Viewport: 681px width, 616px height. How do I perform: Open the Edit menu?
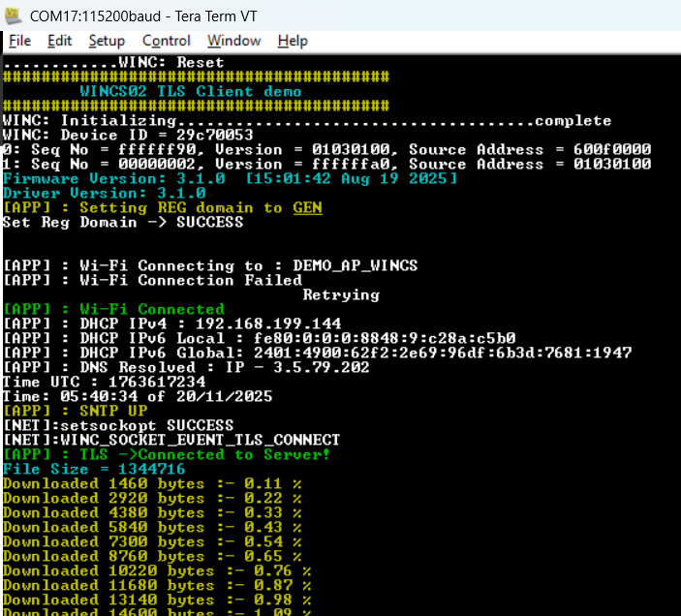(x=60, y=41)
